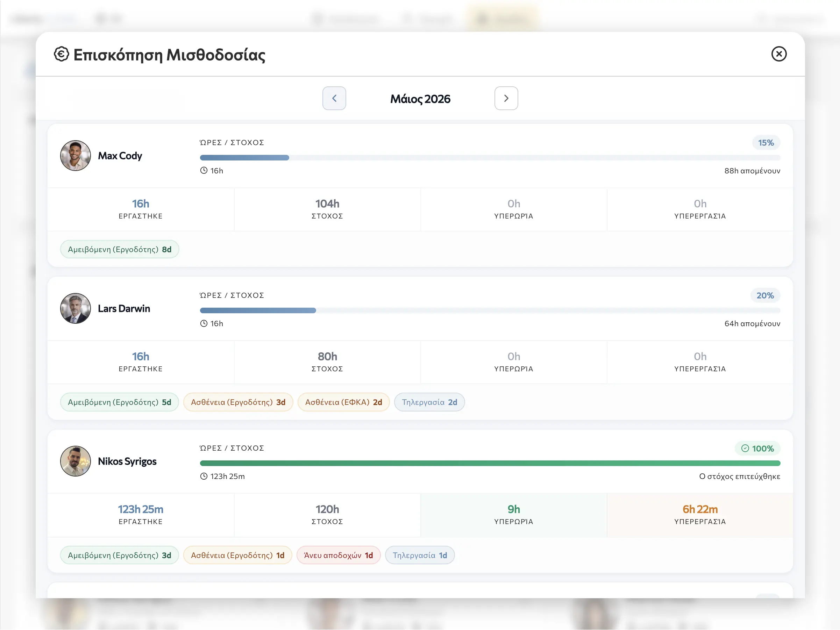This screenshot has width=840, height=630.
Task: Click Lars Darwin's 0h ΥΠΕΡΩΡΙΑ cell
Action: 514,362
